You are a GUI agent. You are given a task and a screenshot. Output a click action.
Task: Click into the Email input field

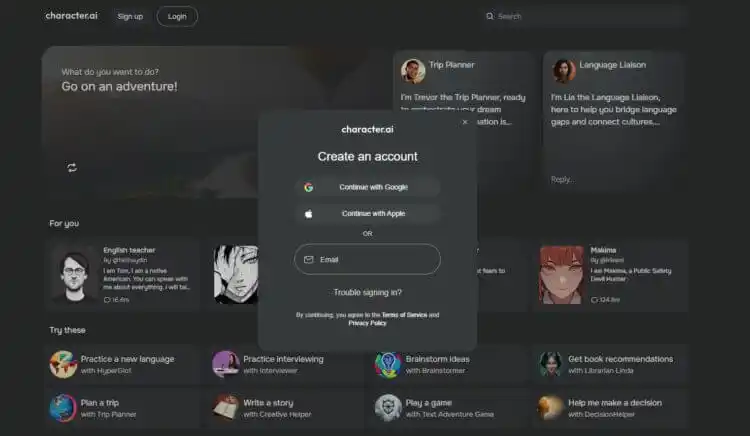(x=367, y=259)
